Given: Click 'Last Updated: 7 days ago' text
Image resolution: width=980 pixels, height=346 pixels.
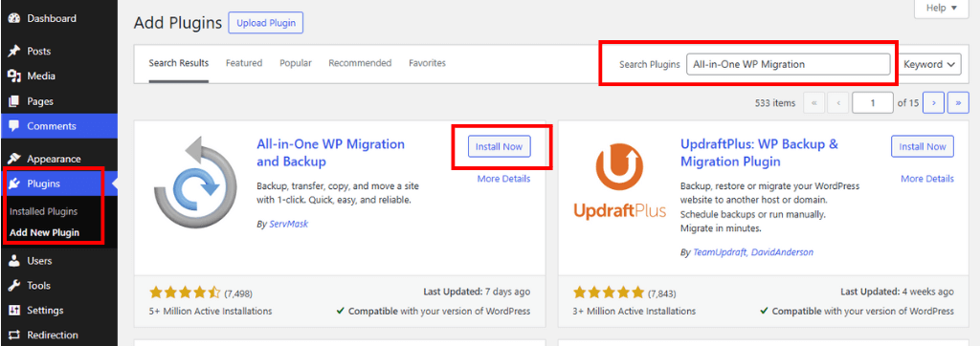Looking at the screenshot, I should tap(477, 292).
